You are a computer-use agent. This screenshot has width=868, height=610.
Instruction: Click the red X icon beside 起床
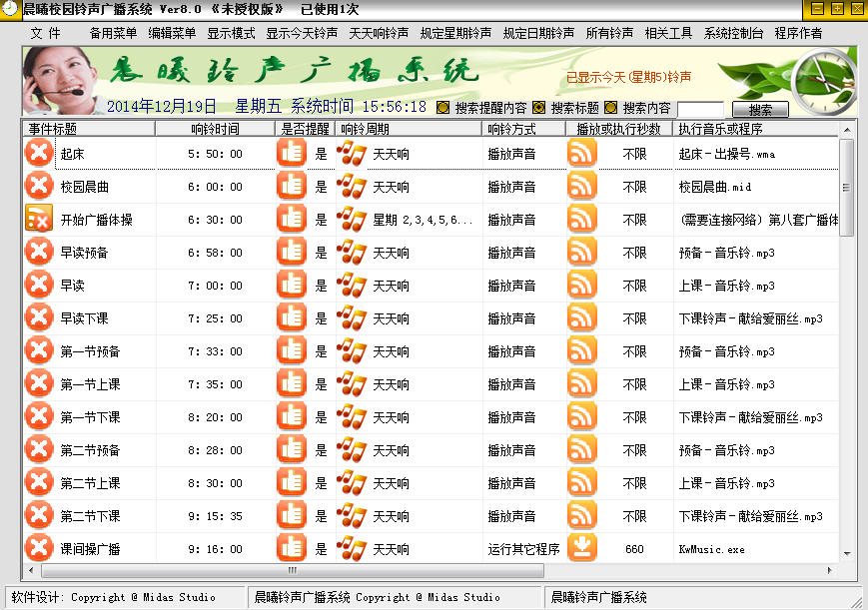(39, 153)
